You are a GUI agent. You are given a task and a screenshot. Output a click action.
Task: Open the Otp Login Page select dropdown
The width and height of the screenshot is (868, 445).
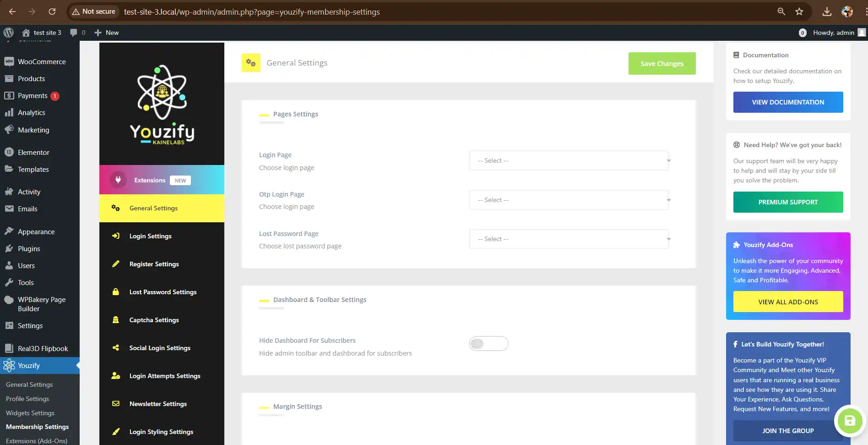pos(569,200)
